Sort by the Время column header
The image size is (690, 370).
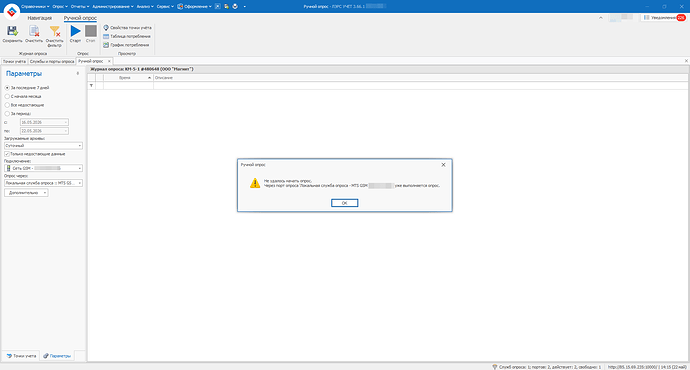pyautogui.click(x=128, y=78)
